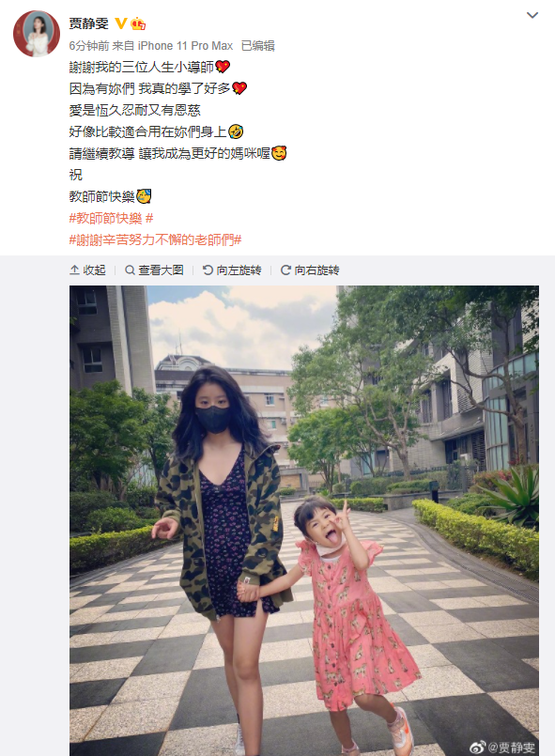Image resolution: width=555 pixels, height=756 pixels.
Task: Open the 6分钟前 timestamp link
Action: click(x=88, y=46)
